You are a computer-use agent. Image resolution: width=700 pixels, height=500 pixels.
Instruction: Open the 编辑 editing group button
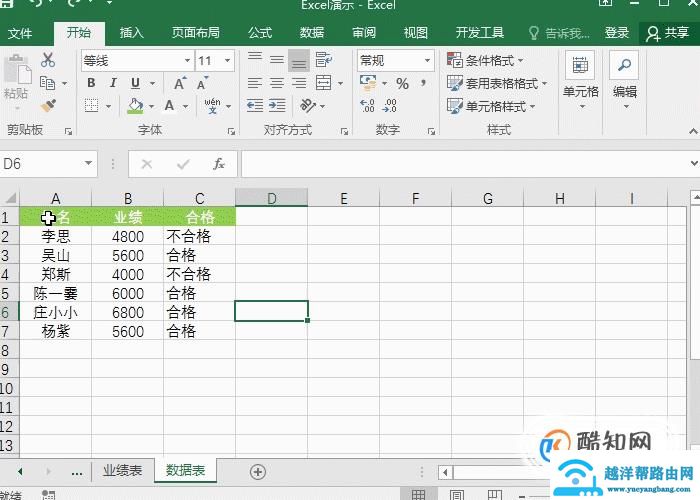(x=625, y=80)
